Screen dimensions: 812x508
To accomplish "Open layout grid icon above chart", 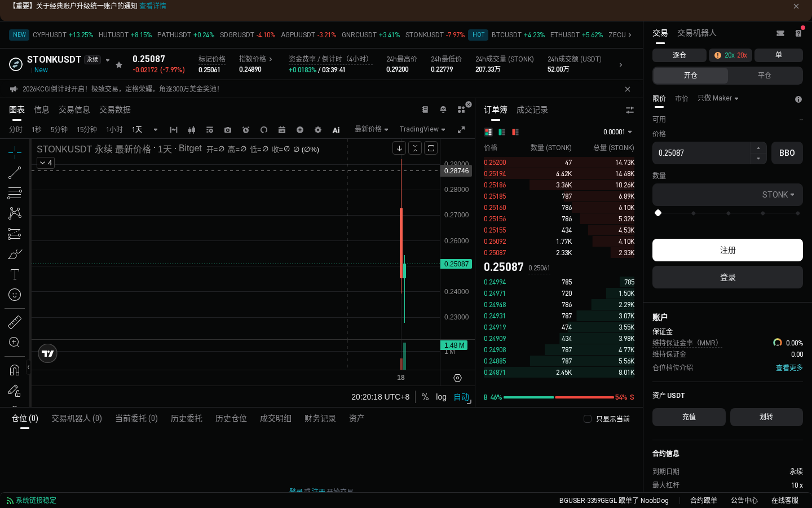I will point(461,110).
